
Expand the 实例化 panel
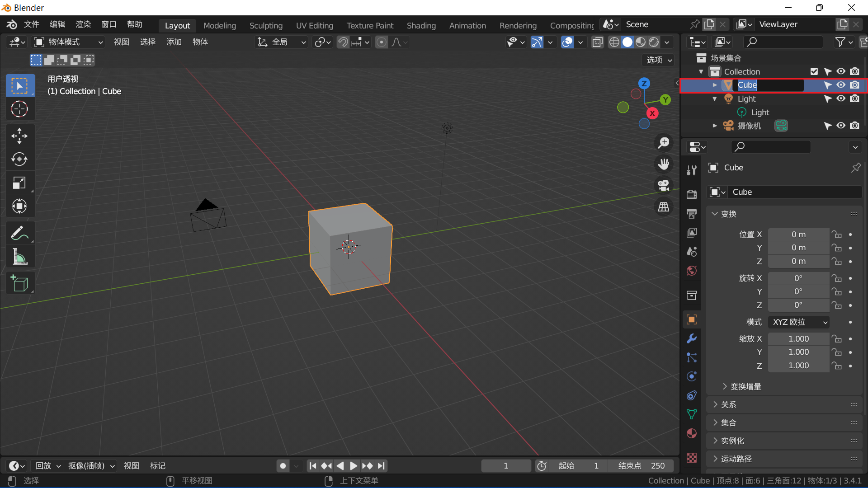coord(784,441)
